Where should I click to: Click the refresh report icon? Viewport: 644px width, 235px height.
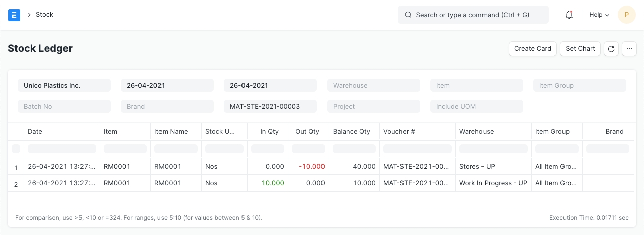(611, 49)
